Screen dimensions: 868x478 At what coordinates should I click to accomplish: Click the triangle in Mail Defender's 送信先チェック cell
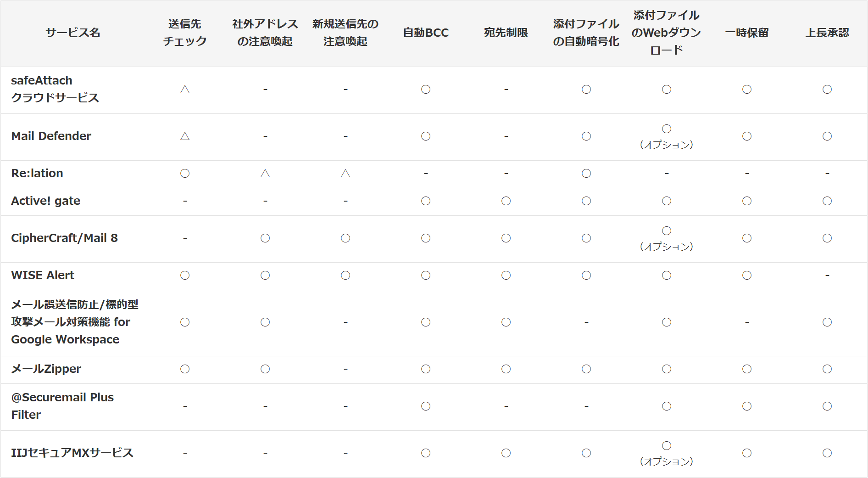[x=185, y=136]
